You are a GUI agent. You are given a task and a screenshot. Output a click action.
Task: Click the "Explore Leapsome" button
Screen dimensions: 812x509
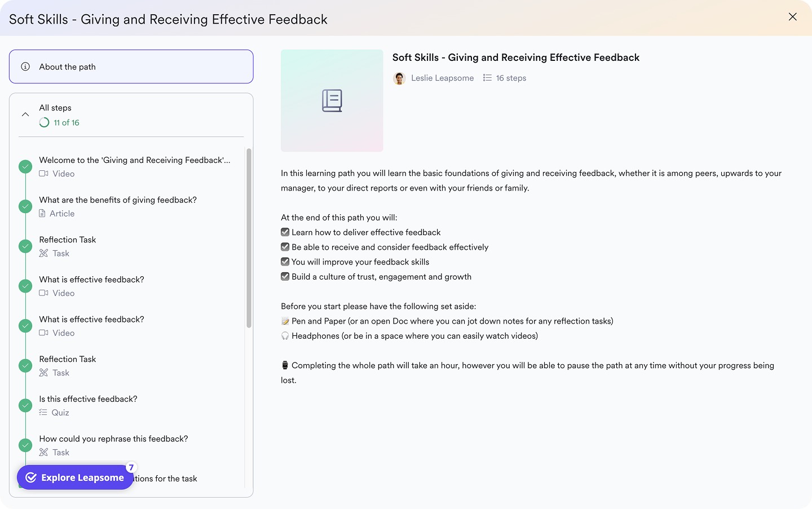(x=75, y=477)
